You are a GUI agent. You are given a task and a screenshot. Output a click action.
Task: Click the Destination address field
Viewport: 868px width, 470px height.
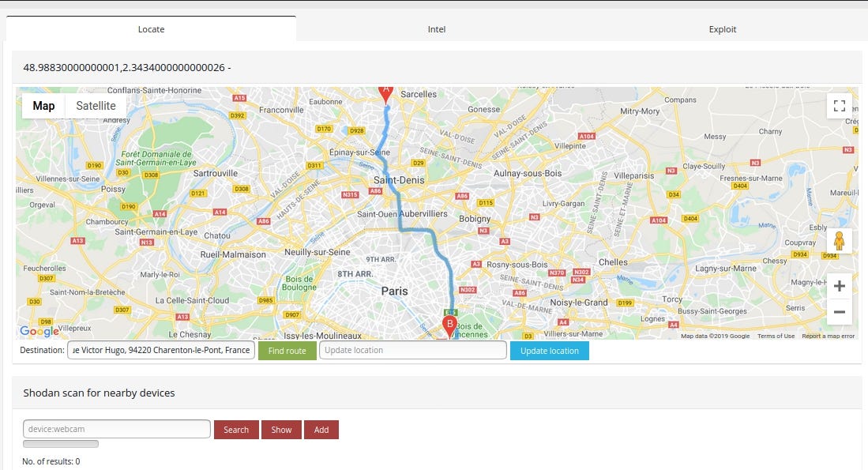click(161, 350)
